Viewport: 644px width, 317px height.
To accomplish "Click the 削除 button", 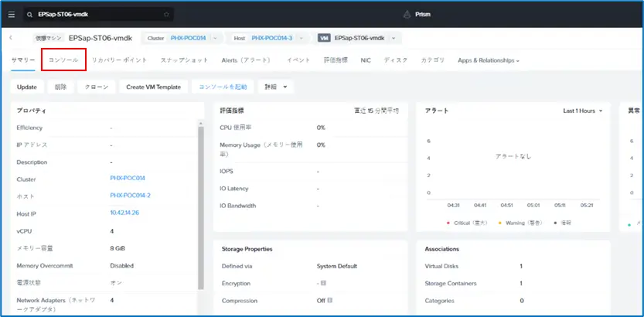I will [x=61, y=87].
